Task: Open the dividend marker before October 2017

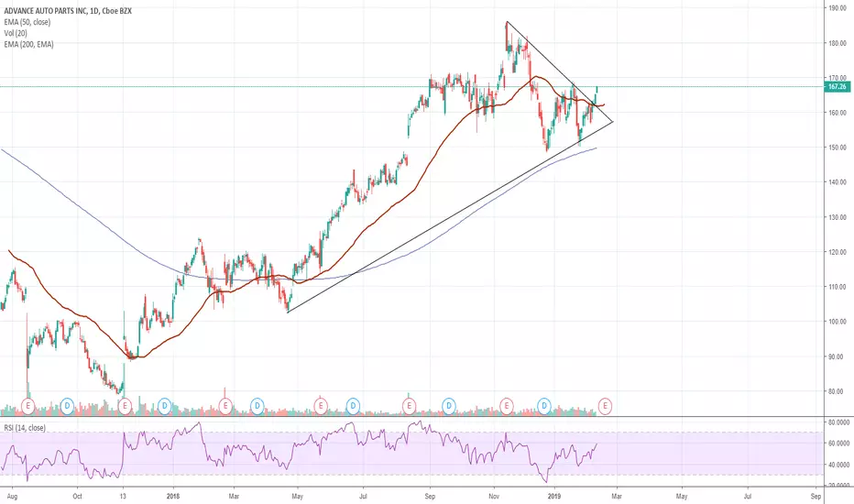Action: click(67, 406)
